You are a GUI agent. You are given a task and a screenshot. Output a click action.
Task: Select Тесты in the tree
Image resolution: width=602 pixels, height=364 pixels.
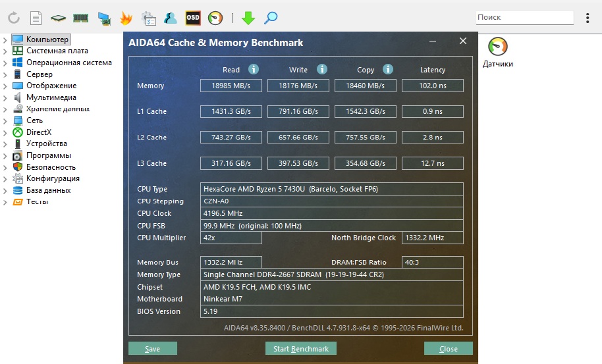[37, 201]
